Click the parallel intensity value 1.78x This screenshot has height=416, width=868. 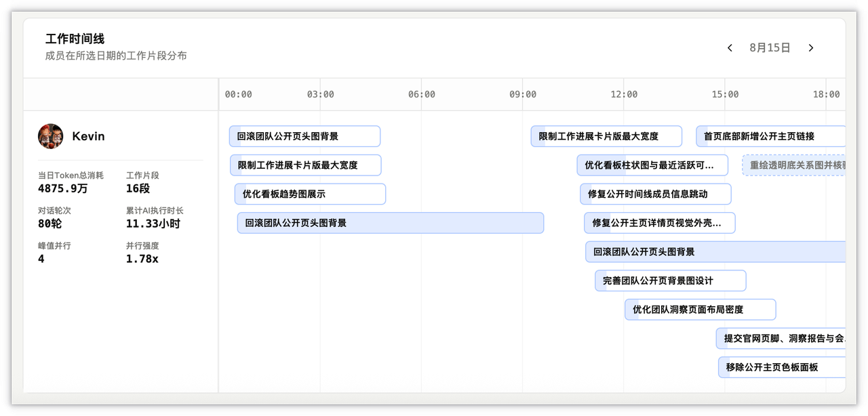[x=142, y=259]
